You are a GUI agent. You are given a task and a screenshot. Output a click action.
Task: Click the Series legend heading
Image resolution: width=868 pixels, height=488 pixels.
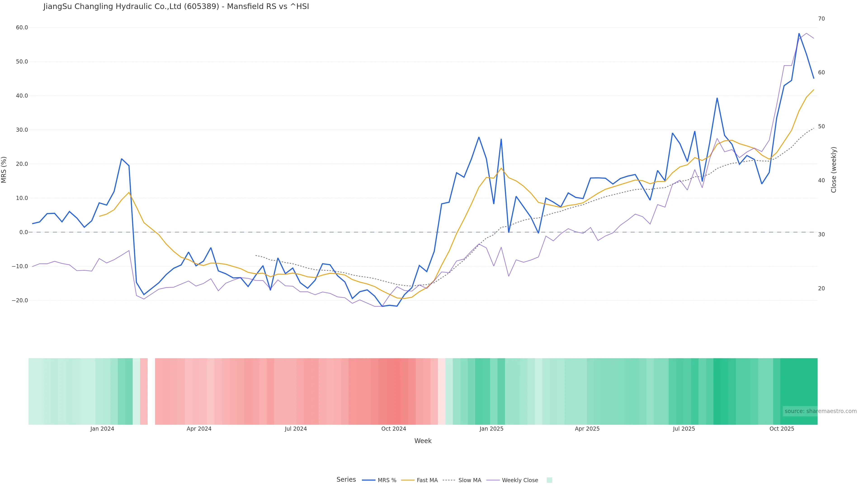pos(346,479)
